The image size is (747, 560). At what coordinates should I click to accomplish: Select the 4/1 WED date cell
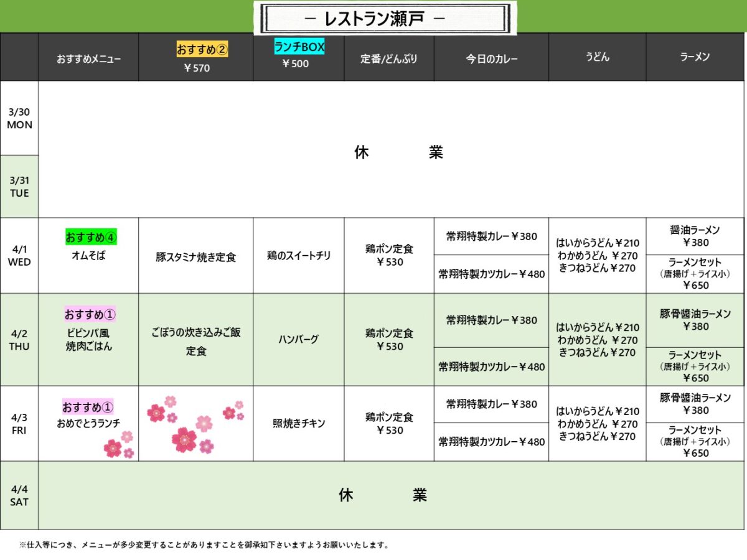pyautogui.click(x=19, y=256)
